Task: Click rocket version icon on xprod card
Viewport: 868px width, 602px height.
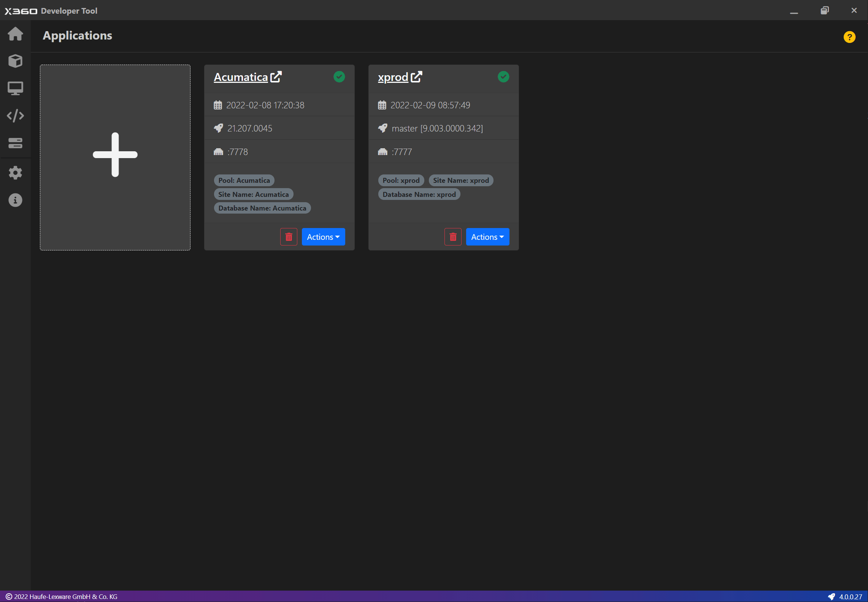Action: [383, 128]
